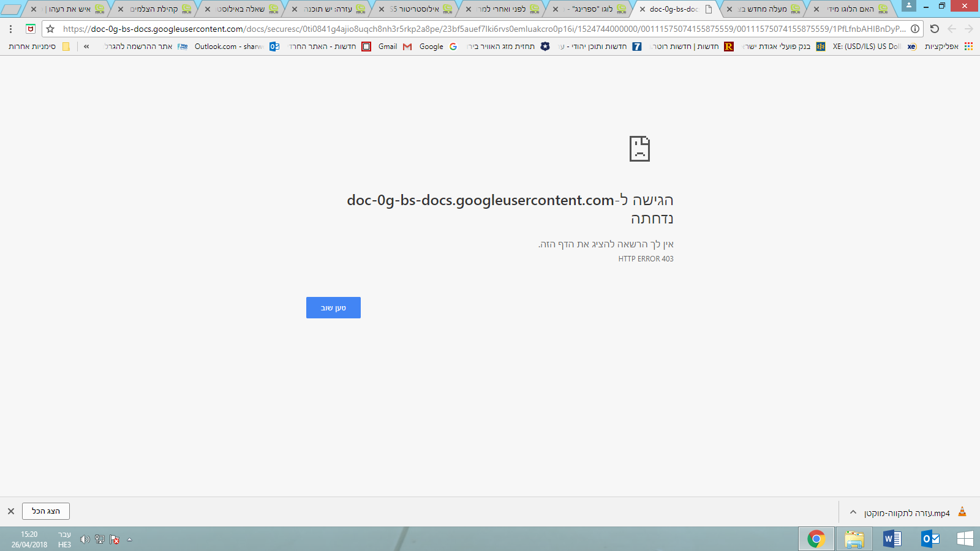
Task: Close the איש את רעהו tab
Action: (34, 9)
